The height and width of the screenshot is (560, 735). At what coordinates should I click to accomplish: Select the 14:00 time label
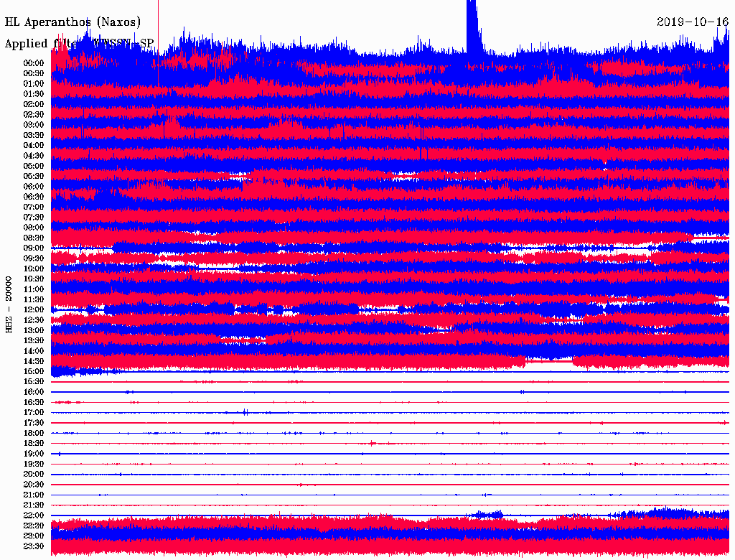34,351
